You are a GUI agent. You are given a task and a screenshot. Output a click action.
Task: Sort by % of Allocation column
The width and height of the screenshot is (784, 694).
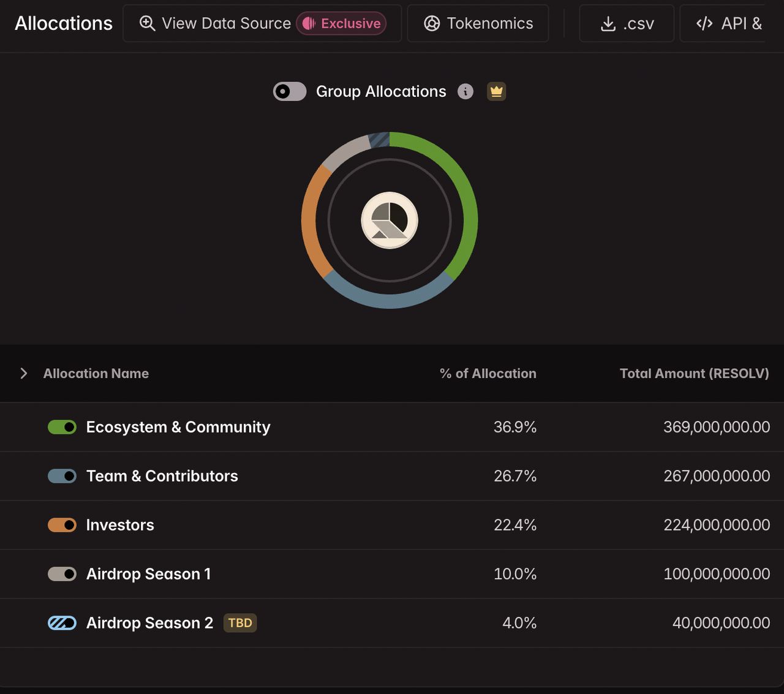click(488, 373)
